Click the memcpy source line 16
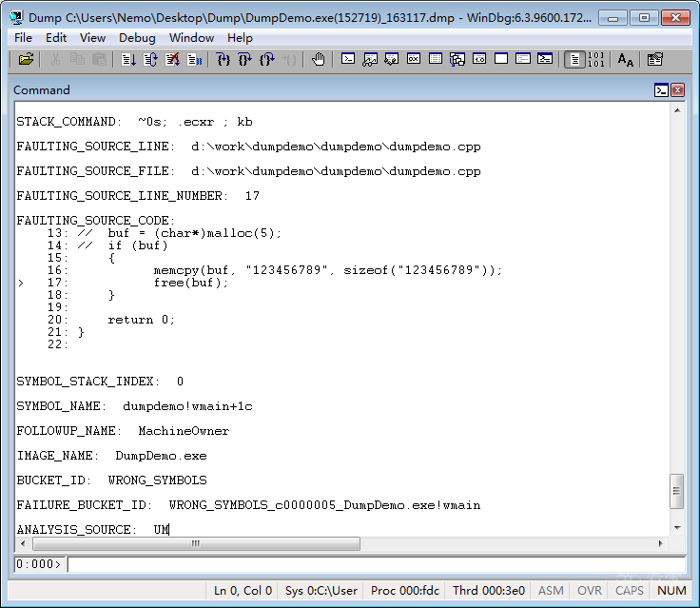Image resolution: width=700 pixels, height=608 pixels. click(x=328, y=270)
